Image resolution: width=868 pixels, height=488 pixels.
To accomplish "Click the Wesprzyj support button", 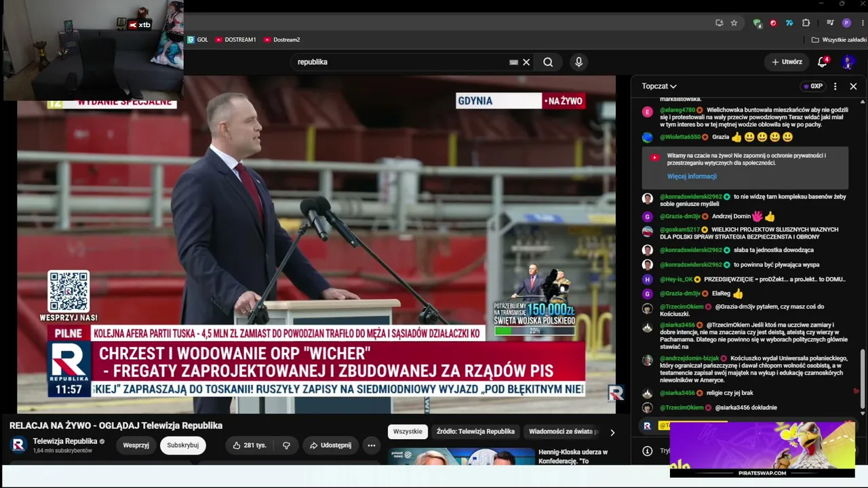I will pos(136,445).
